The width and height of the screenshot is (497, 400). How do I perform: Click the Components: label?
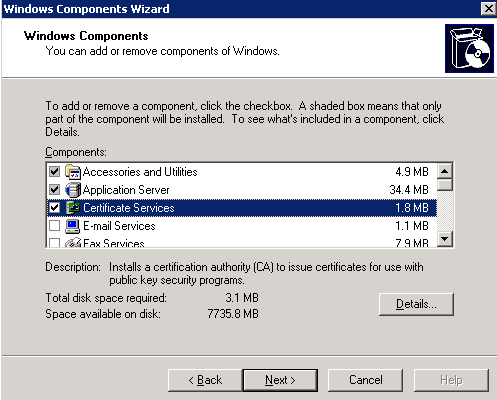(x=76, y=152)
